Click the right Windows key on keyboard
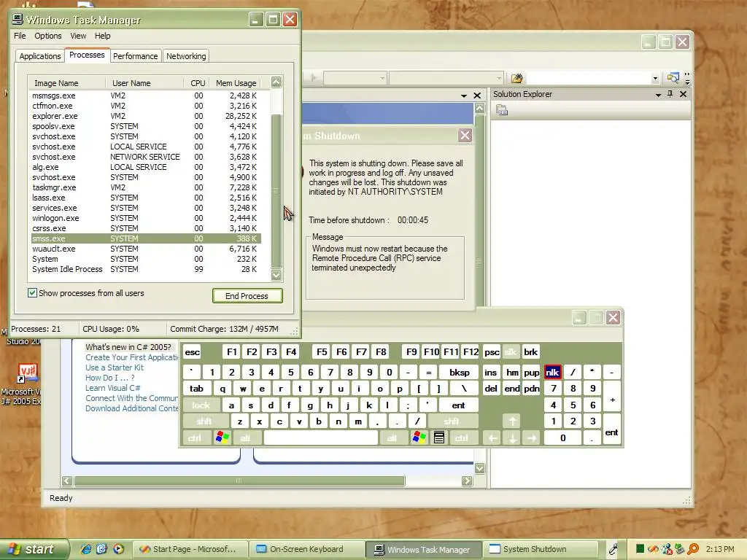 point(419,437)
